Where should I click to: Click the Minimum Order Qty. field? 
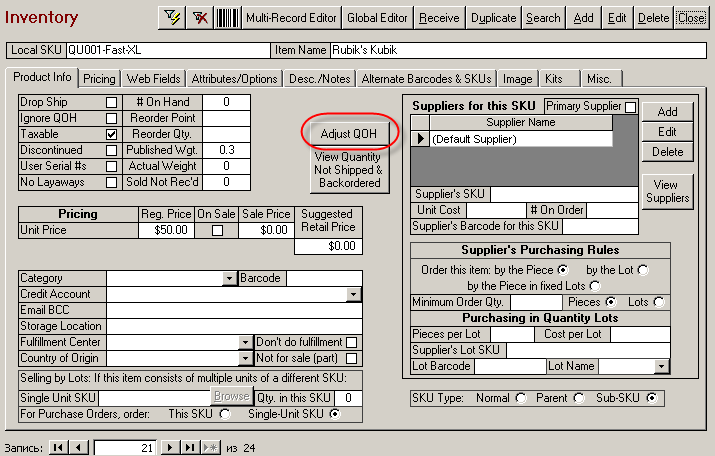pos(536,302)
